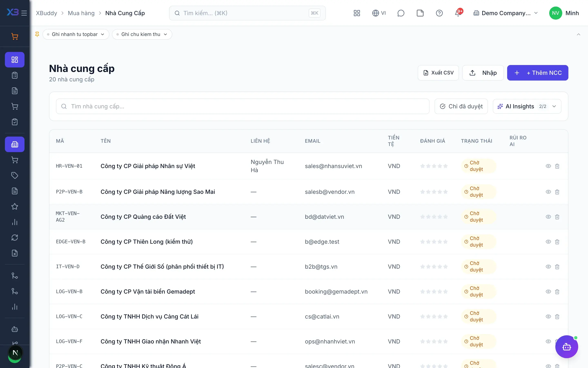Image resolution: width=588 pixels, height=368 pixels.
Task: Open the star ratings icon in sidebar
Action: [14, 206]
